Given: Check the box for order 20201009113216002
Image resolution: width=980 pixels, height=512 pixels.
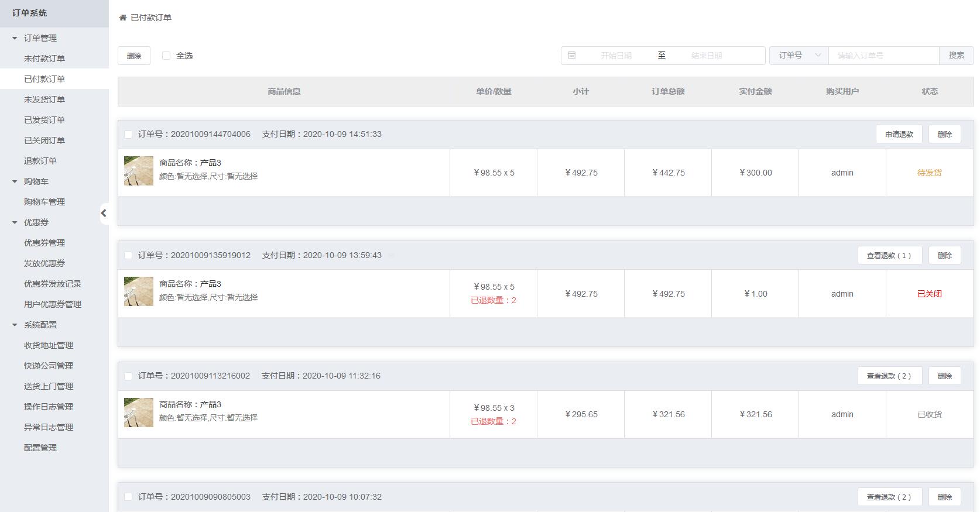Looking at the screenshot, I should point(128,376).
